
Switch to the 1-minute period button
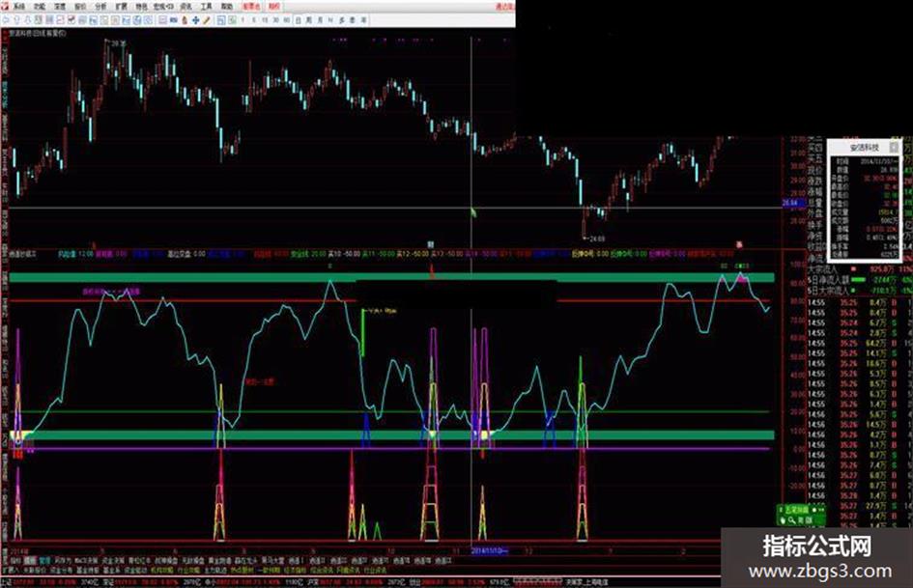tap(243, 20)
